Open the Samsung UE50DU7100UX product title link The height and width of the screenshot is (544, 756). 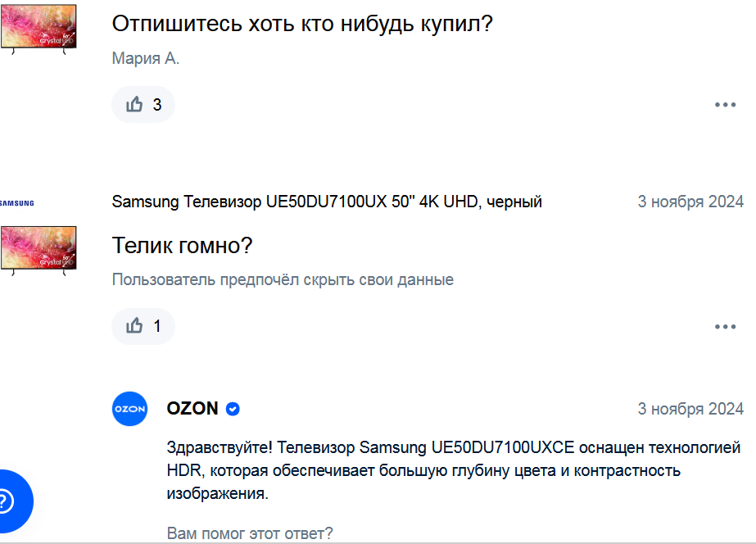point(326,202)
